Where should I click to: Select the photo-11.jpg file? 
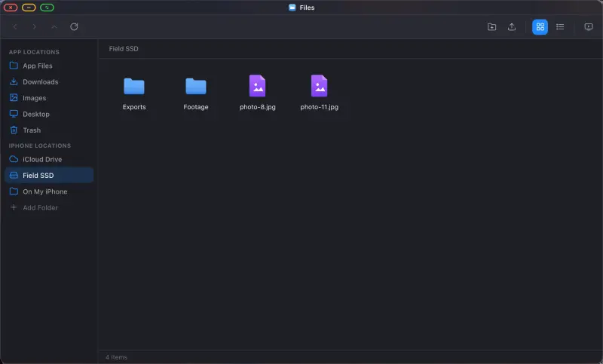(x=319, y=93)
